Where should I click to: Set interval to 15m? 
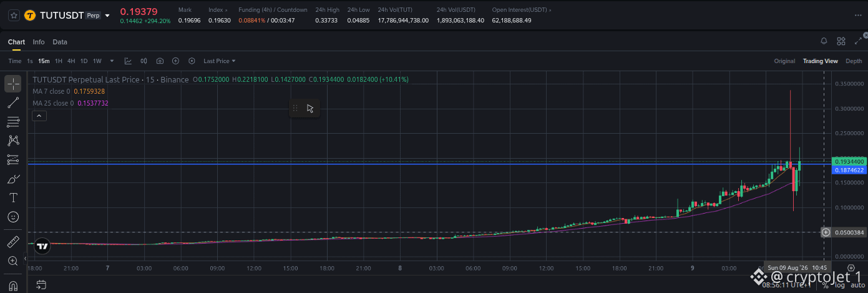click(x=44, y=61)
